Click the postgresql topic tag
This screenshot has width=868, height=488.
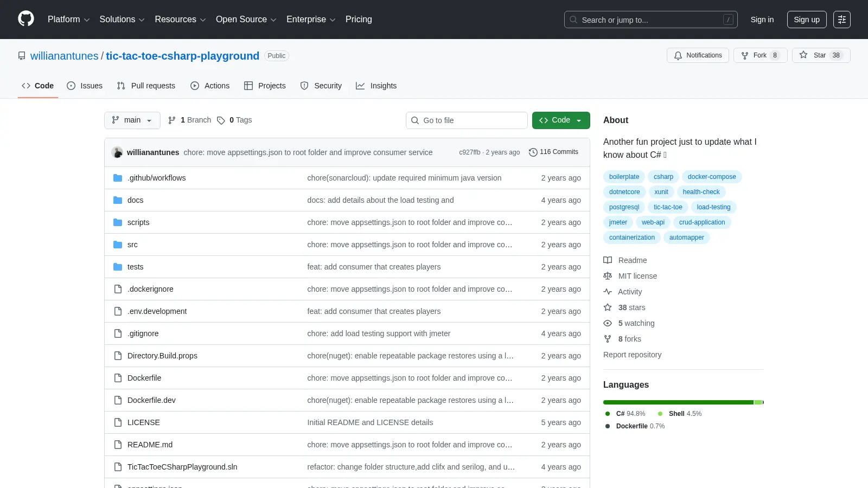(624, 207)
